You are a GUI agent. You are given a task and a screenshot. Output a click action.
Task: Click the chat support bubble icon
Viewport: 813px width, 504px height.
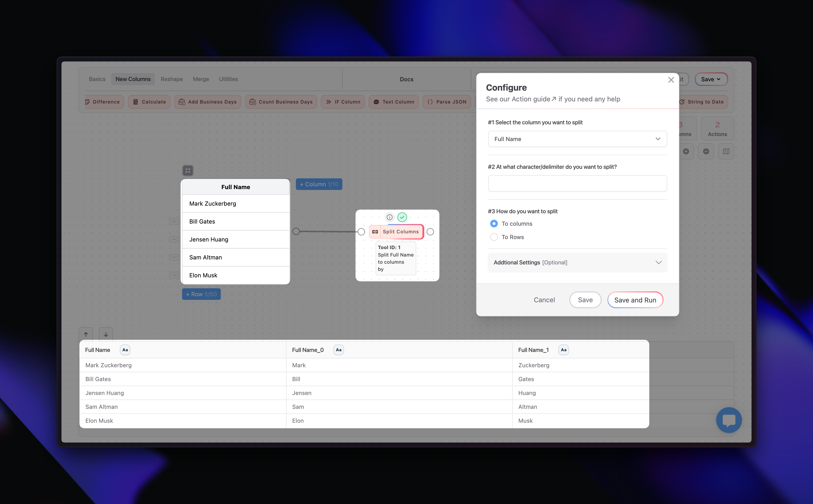pyautogui.click(x=729, y=420)
